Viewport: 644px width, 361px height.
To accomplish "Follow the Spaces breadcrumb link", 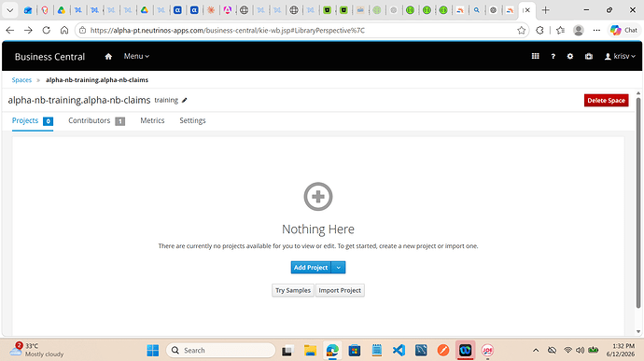I will (21, 79).
